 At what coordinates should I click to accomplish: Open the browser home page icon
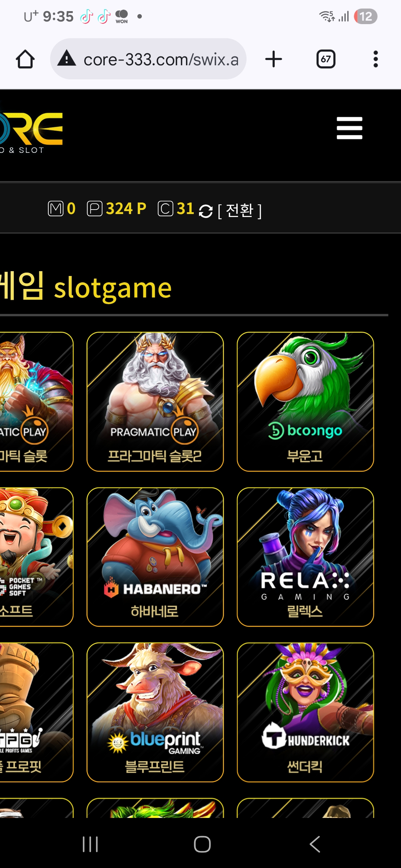25,59
